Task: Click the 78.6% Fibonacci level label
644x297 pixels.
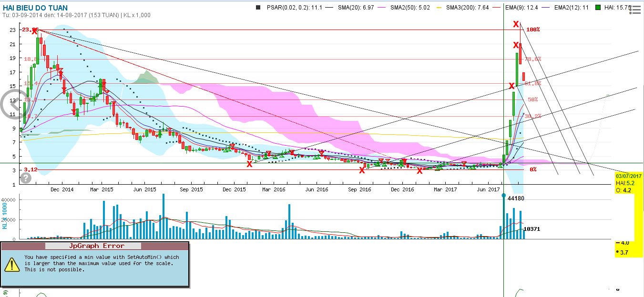Action: [x=532, y=59]
